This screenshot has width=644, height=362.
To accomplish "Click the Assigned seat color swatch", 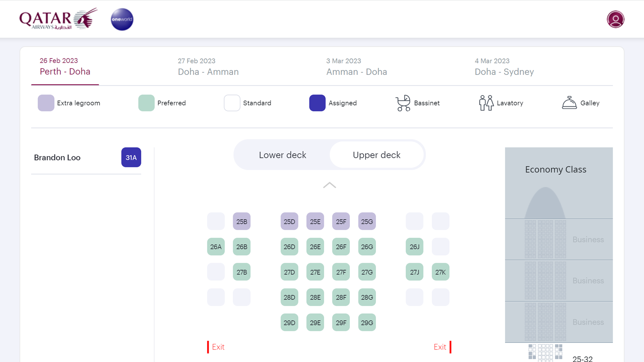I will point(317,103).
